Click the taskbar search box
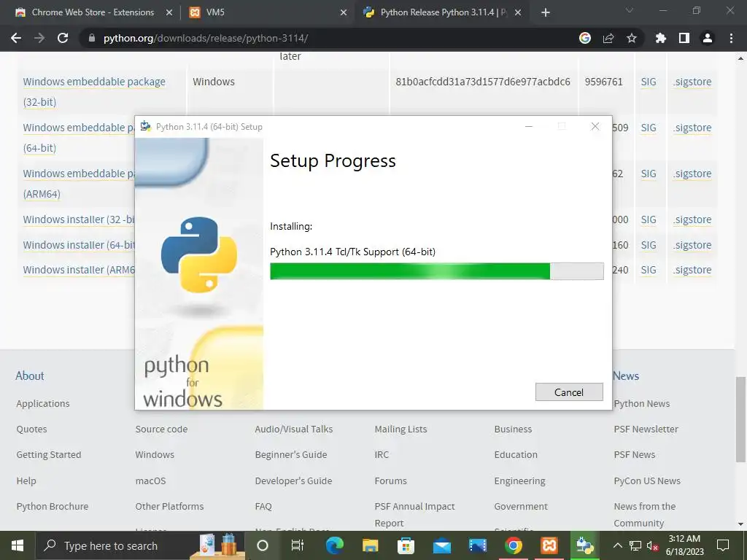747x560 pixels. [x=141, y=545]
